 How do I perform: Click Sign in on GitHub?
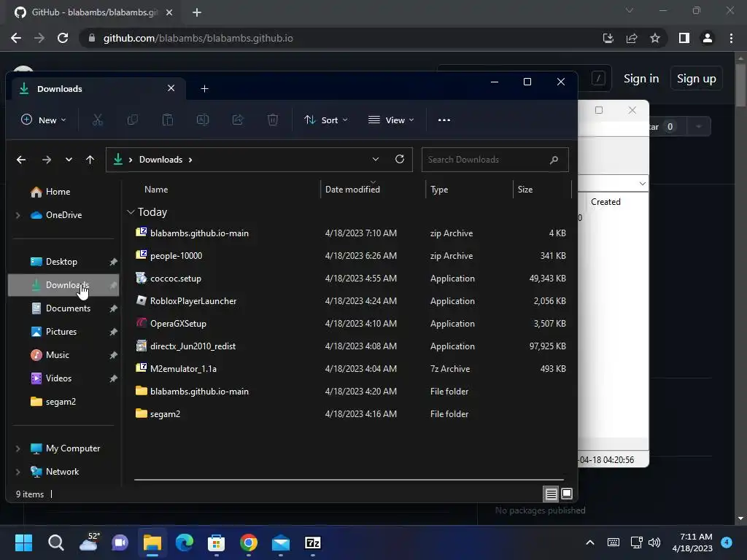641,79
